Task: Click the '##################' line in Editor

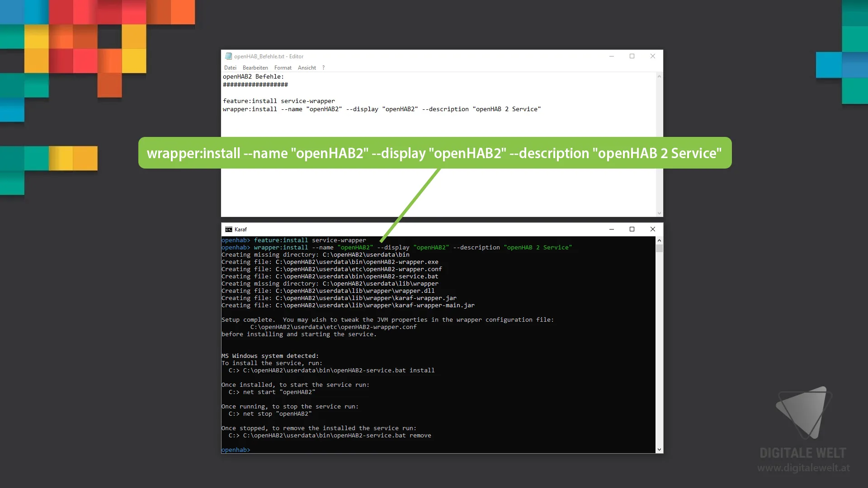Action: coord(255,85)
